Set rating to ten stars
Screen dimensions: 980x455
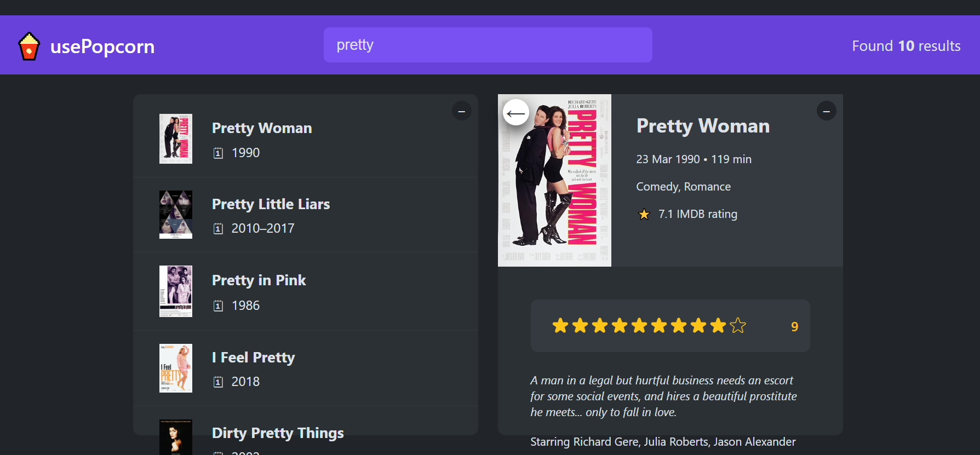737,326
